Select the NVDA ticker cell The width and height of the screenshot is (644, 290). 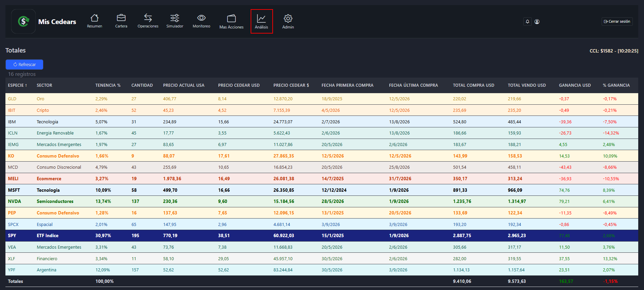(x=15, y=202)
